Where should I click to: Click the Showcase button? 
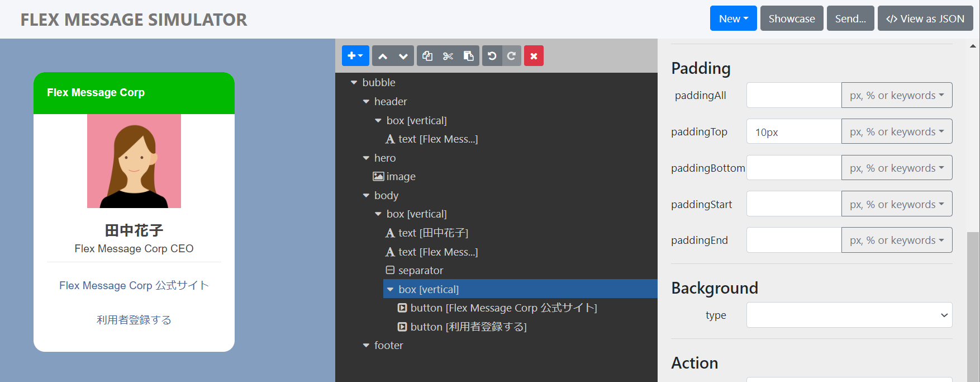(791, 19)
